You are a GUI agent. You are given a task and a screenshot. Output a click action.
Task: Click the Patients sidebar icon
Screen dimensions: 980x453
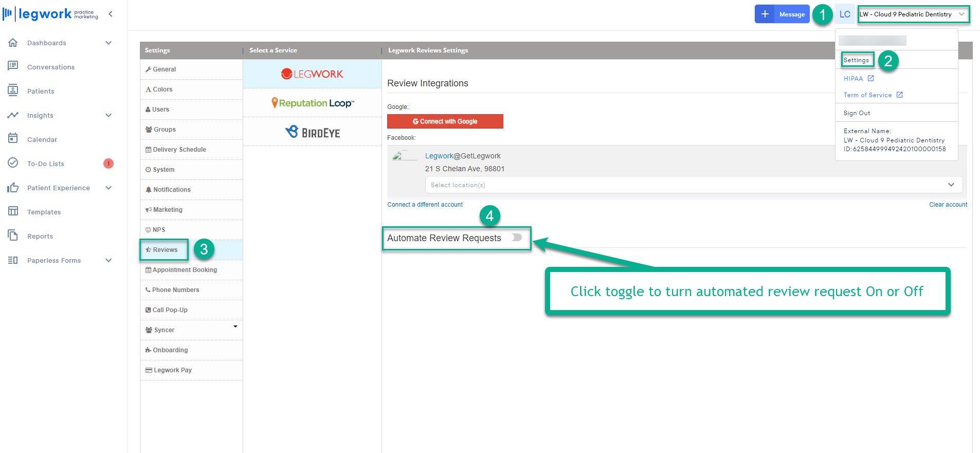pos(13,90)
